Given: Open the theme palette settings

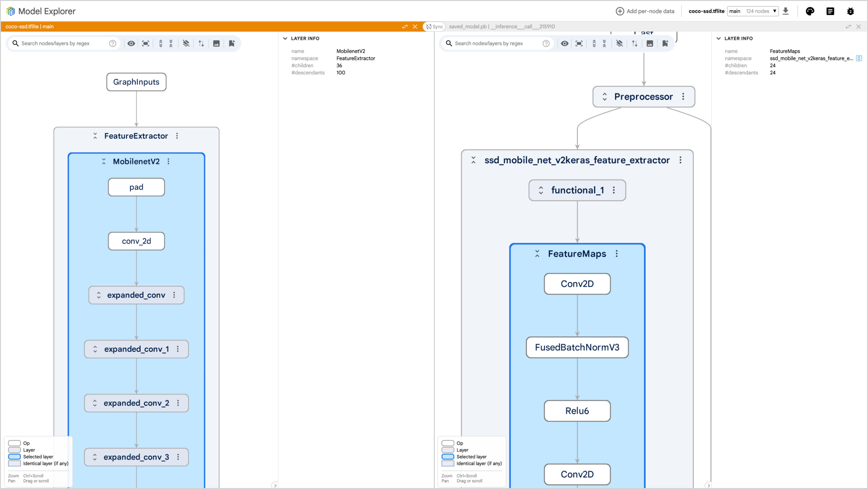Looking at the screenshot, I should point(810,11).
